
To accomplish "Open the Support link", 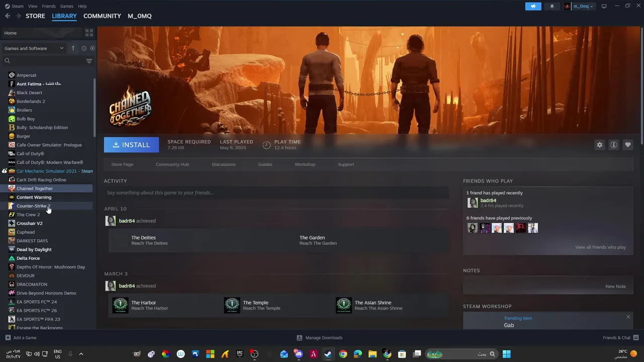I will coord(346,164).
